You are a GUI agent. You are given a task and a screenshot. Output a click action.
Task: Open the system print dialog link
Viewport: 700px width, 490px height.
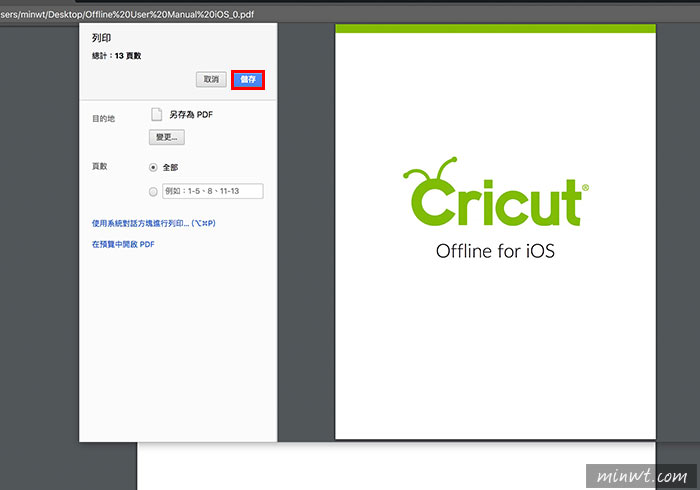(154, 223)
